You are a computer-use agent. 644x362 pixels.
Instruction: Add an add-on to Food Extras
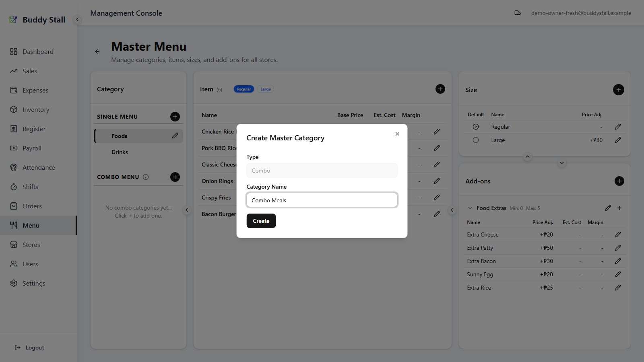[x=619, y=208]
